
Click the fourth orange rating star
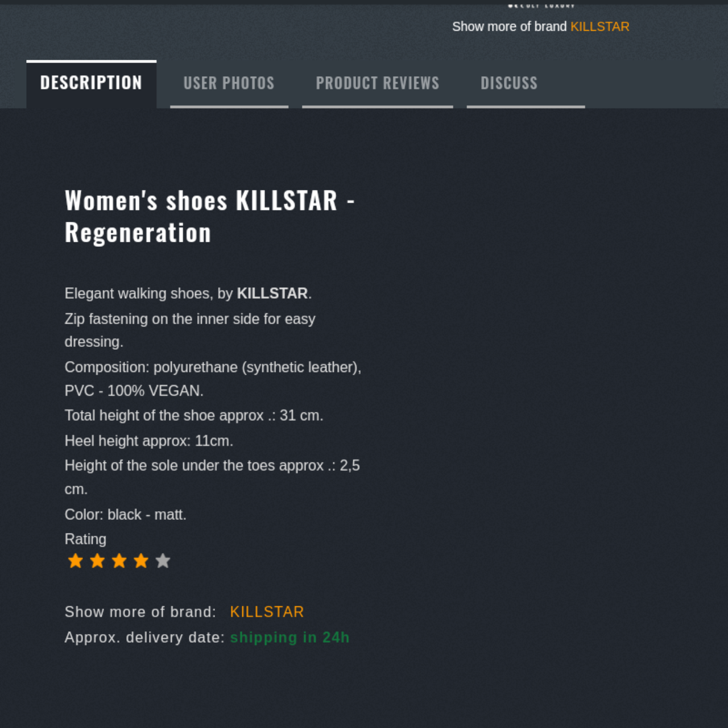(141, 561)
